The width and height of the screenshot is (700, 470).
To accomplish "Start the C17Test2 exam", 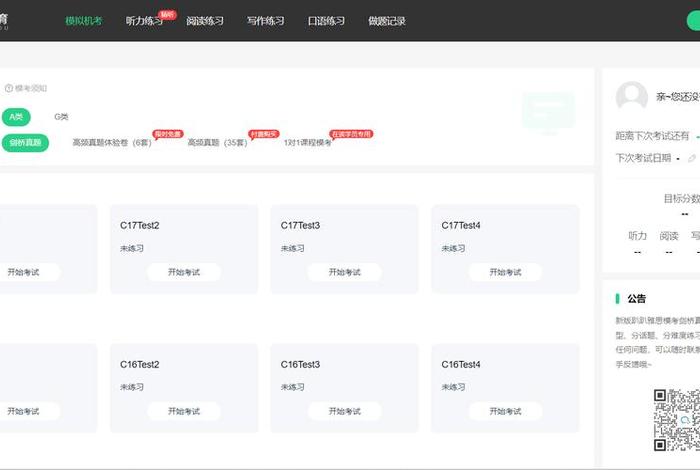I will [184, 272].
